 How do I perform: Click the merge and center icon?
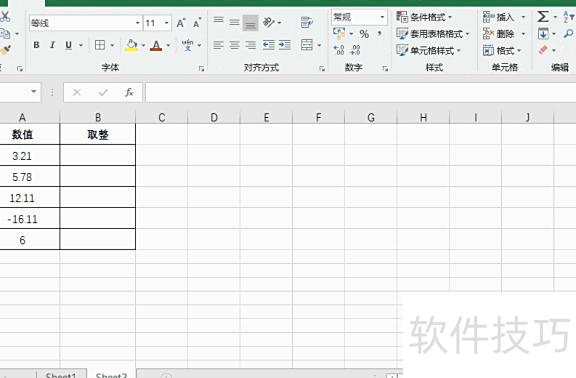(x=306, y=45)
